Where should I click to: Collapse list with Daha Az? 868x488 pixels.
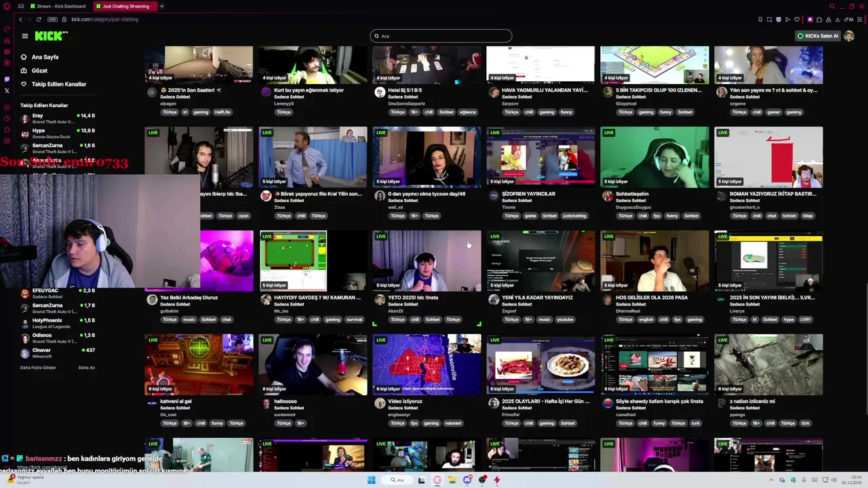[x=86, y=367]
